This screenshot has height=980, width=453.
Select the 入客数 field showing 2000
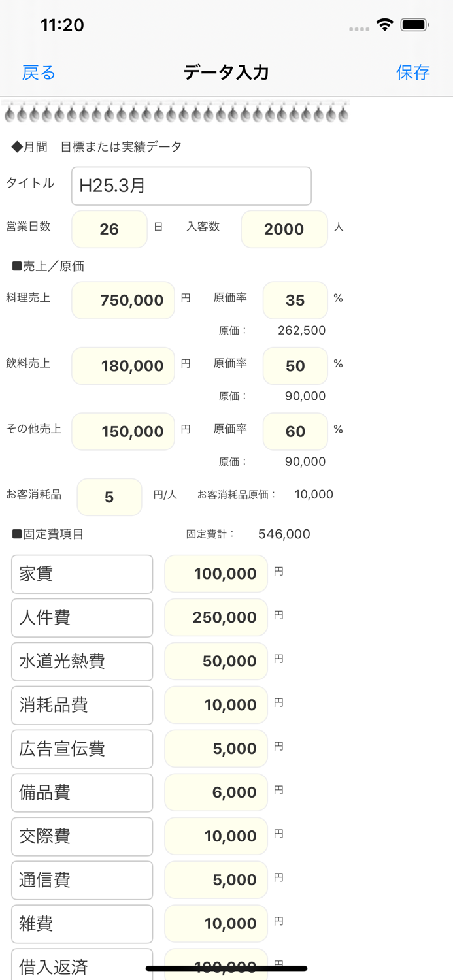[284, 229]
